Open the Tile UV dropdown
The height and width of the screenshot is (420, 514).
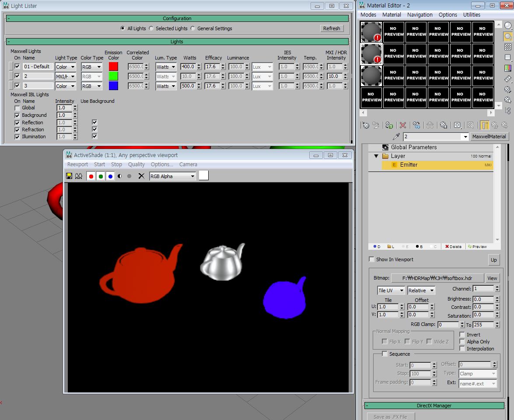pos(391,290)
